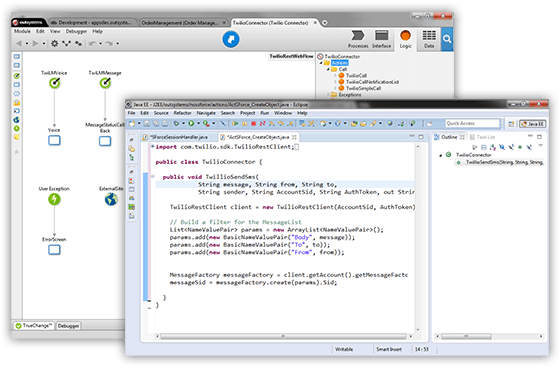The image size is (560, 368).
Task: Open the undo history dropdown arrow
Action: point(101,44)
